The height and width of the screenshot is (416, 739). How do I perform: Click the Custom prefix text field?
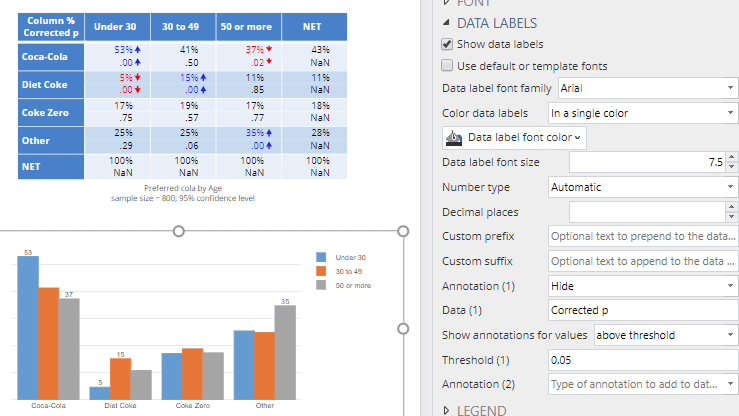643,236
